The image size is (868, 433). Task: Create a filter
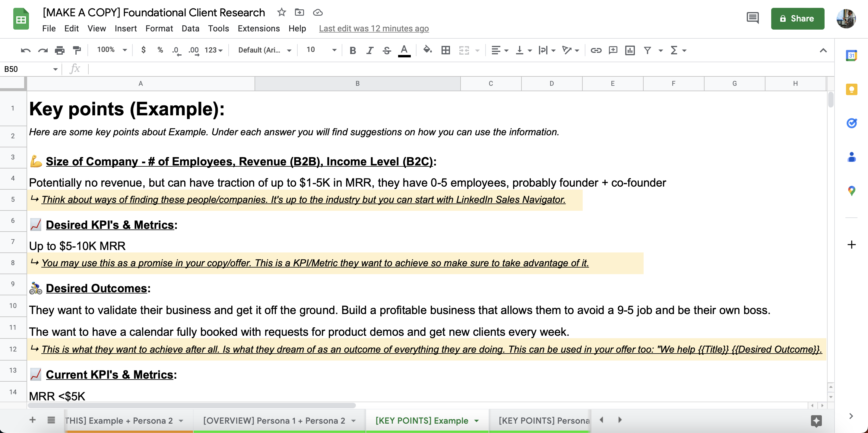point(647,50)
